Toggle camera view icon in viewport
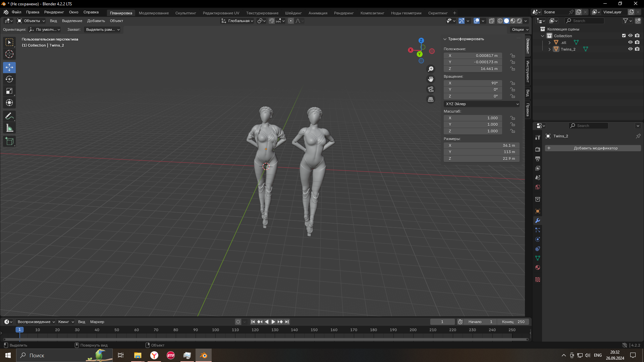The width and height of the screenshot is (644, 362). point(431,89)
